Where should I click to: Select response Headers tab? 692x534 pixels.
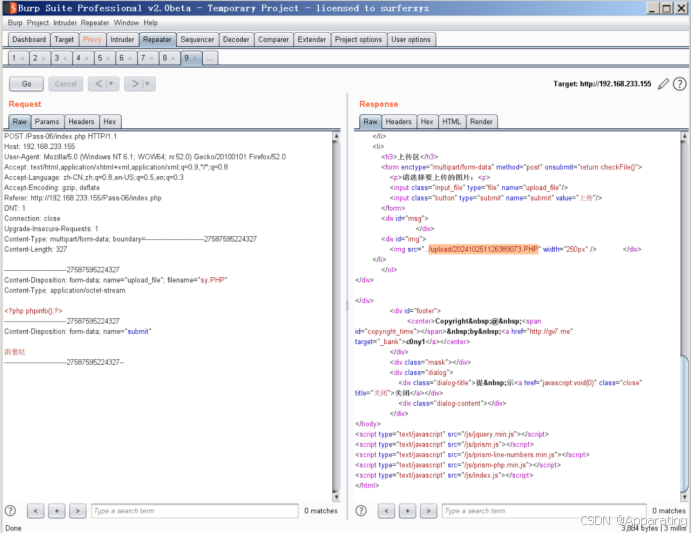399,121
